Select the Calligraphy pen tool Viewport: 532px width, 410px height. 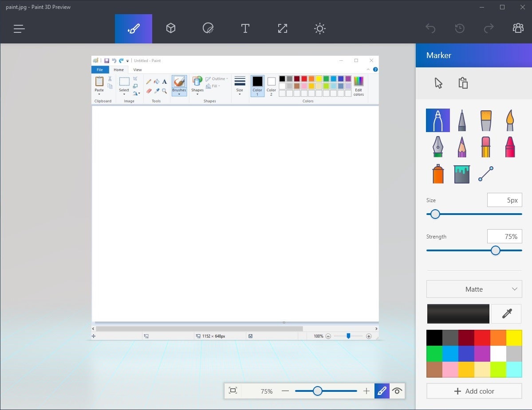pyautogui.click(x=438, y=147)
